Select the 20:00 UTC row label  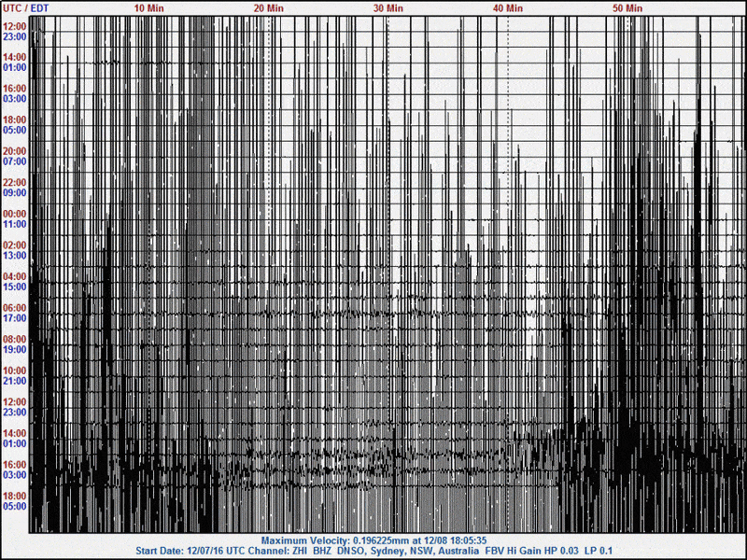click(x=15, y=151)
